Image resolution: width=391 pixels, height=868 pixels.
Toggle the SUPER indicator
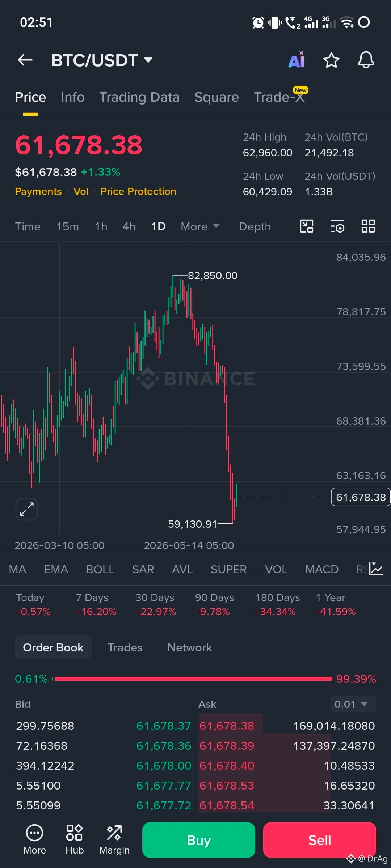(x=228, y=569)
